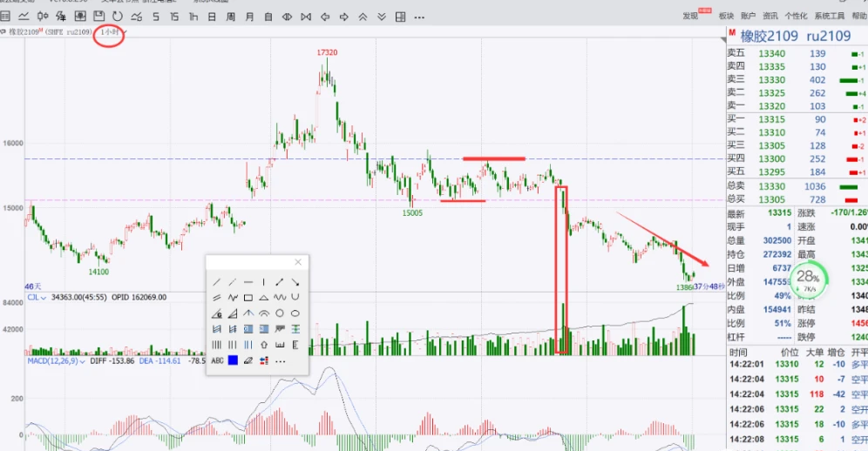Select the monthly (月) period button
Screen dimensions: 868x451
(249, 17)
